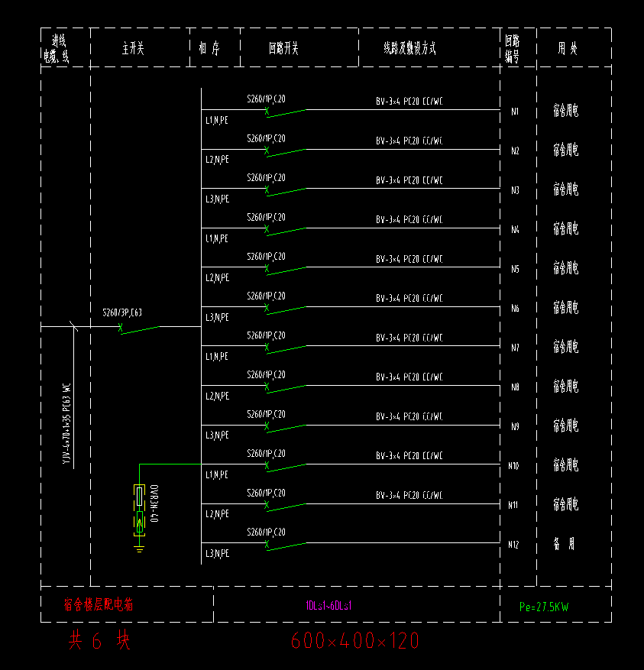This screenshot has width=644, height=670.
Task: Click the L3,N,PE phase label on circuit N12
Action: pyautogui.click(x=217, y=553)
